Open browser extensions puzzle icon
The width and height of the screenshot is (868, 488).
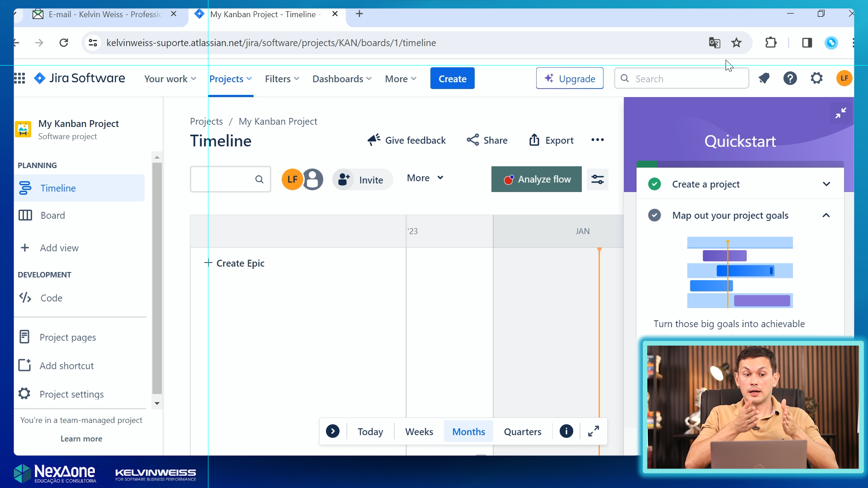coord(771,43)
